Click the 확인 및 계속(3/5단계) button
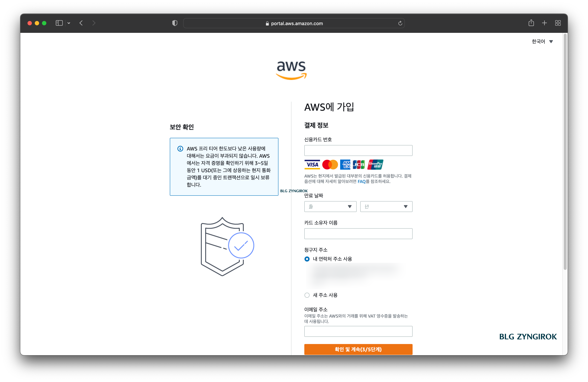Image resolution: width=588 pixels, height=382 pixels. (358, 349)
